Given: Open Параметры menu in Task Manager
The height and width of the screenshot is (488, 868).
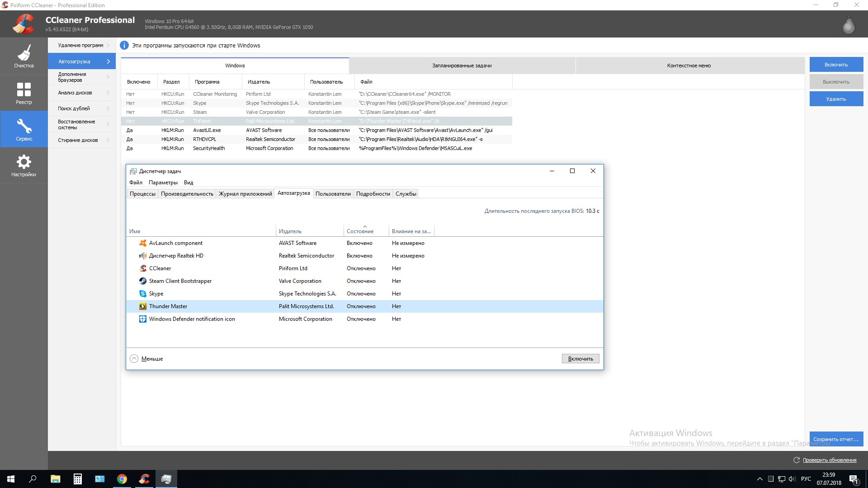Looking at the screenshot, I should (x=163, y=183).
